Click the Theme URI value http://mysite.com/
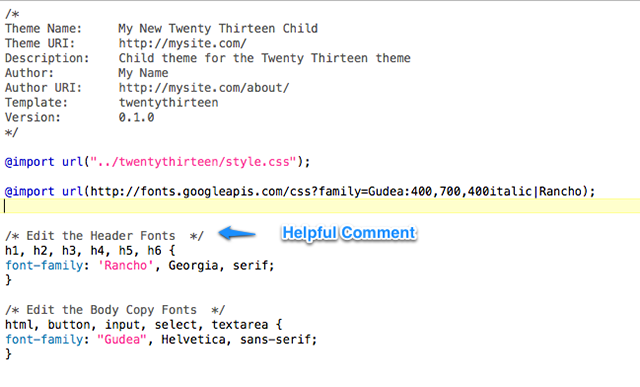640x387 pixels. pos(182,43)
